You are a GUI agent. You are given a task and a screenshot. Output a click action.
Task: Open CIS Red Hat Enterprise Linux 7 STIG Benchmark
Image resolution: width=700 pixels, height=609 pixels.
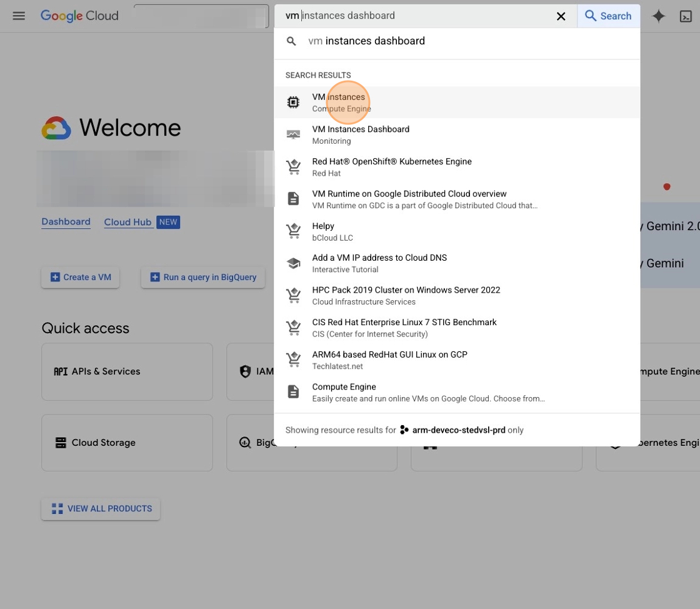point(457,328)
